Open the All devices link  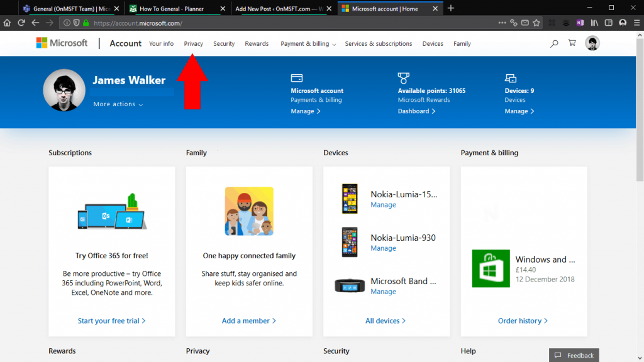(x=386, y=321)
